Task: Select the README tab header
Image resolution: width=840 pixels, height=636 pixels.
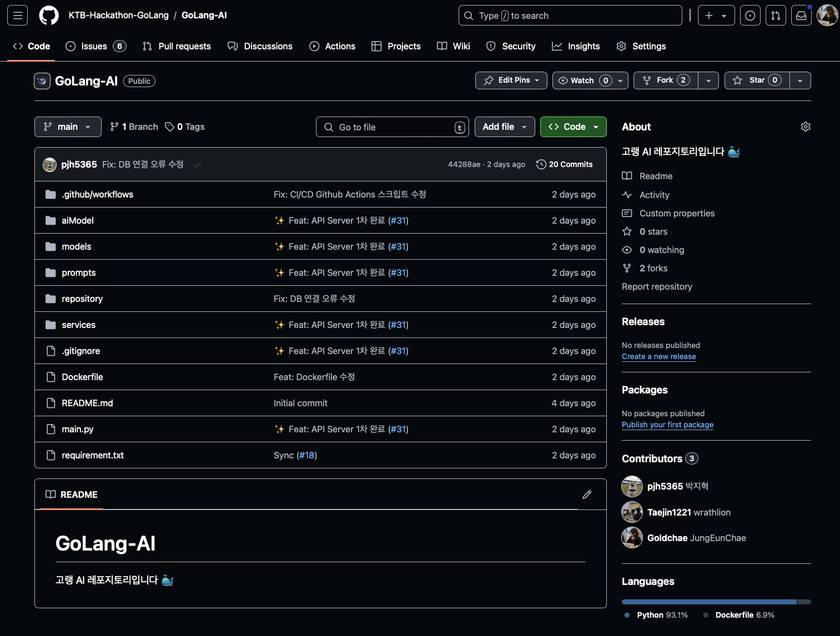Action: 72,494
